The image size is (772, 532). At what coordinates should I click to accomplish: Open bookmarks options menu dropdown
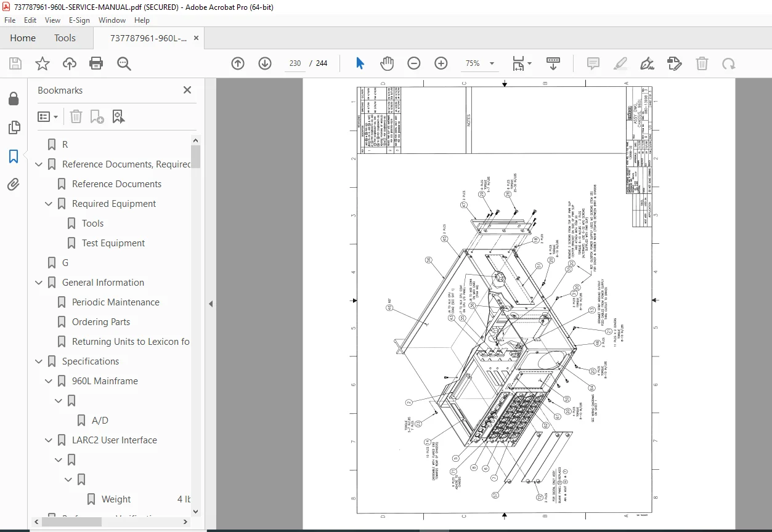(48, 116)
